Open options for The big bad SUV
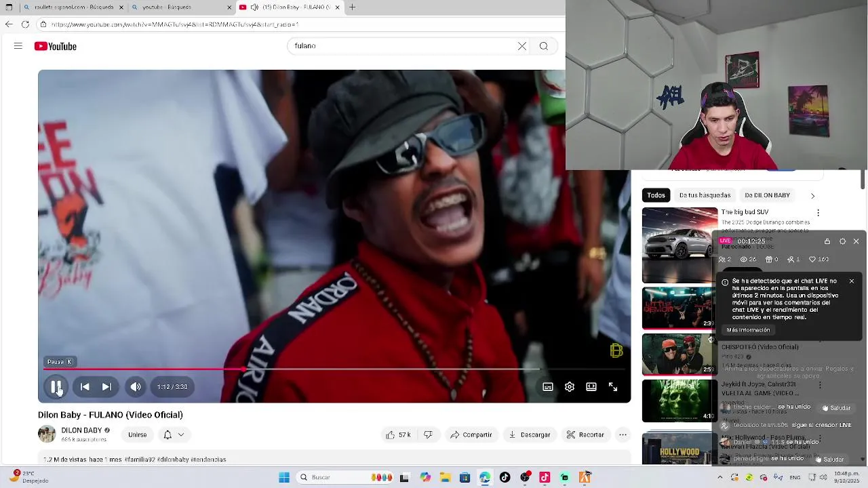 click(818, 213)
